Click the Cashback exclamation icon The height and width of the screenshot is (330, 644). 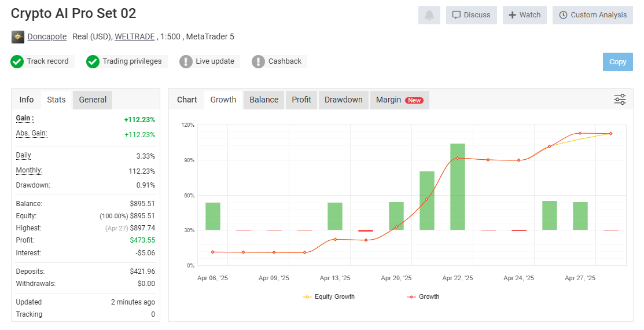(258, 61)
